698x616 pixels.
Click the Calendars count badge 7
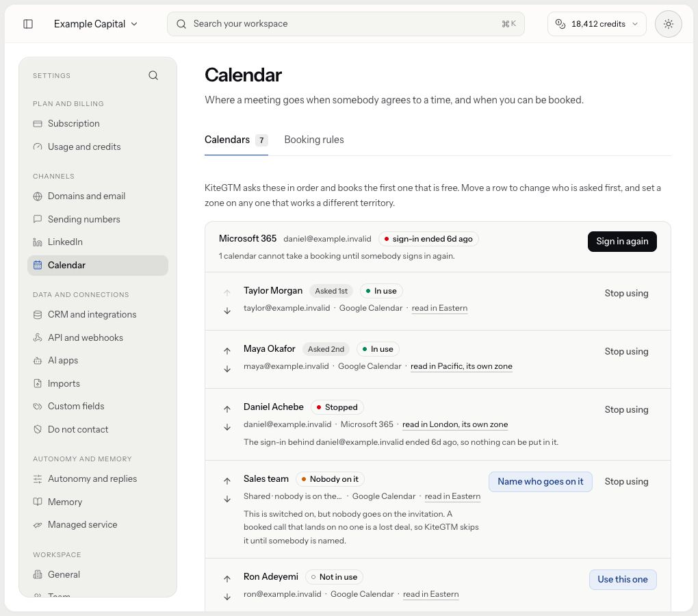(x=261, y=140)
